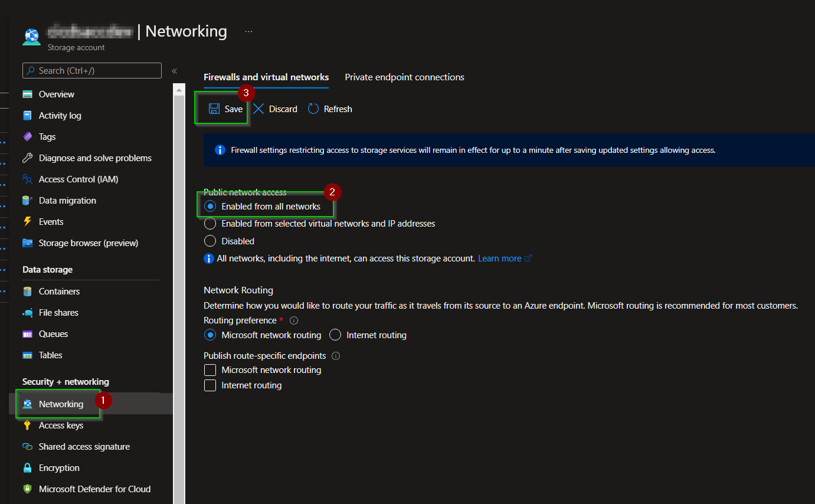Select Enabled from selected virtual networks and IP addresses

(210, 224)
